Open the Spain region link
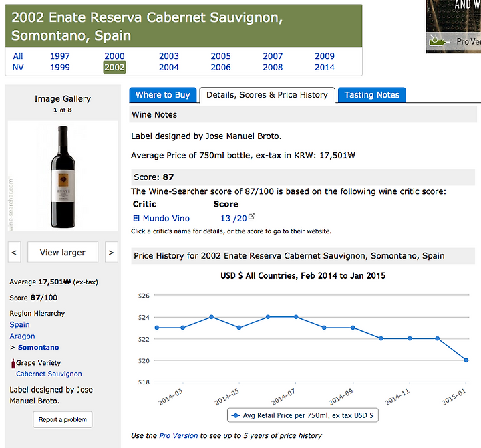This screenshot has height=448, width=481. pyautogui.click(x=19, y=324)
